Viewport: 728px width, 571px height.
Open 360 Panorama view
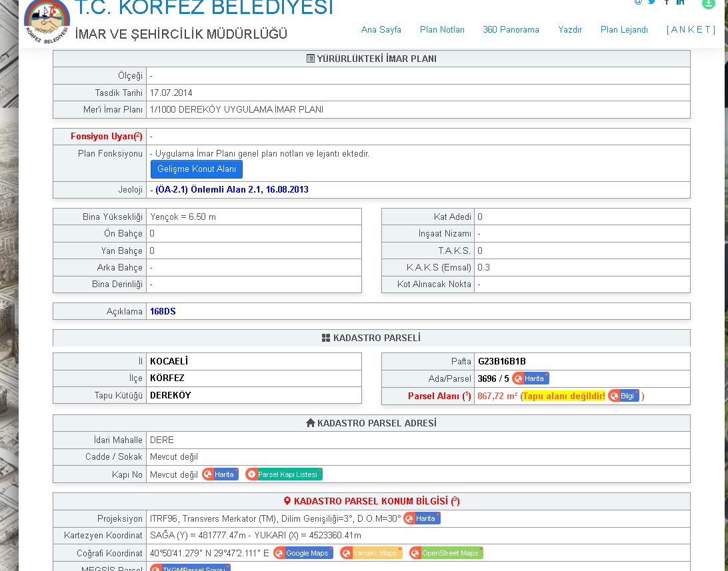coord(511,29)
